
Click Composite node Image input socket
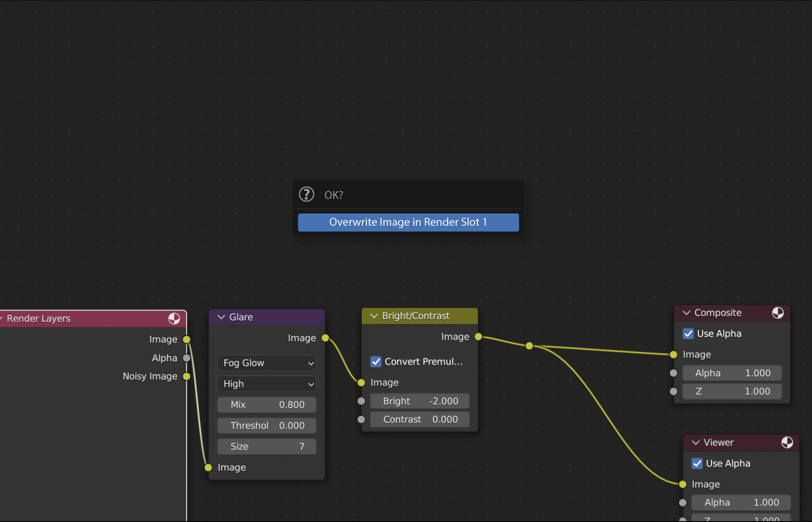point(673,354)
